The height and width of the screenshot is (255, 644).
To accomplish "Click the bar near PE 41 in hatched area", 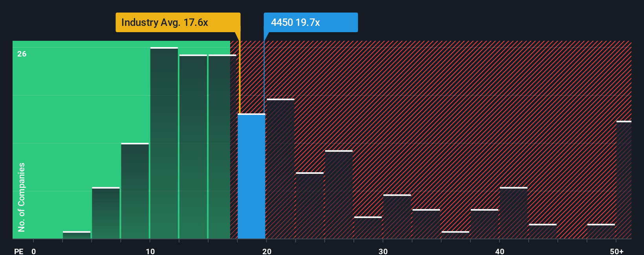I will 514,213.
